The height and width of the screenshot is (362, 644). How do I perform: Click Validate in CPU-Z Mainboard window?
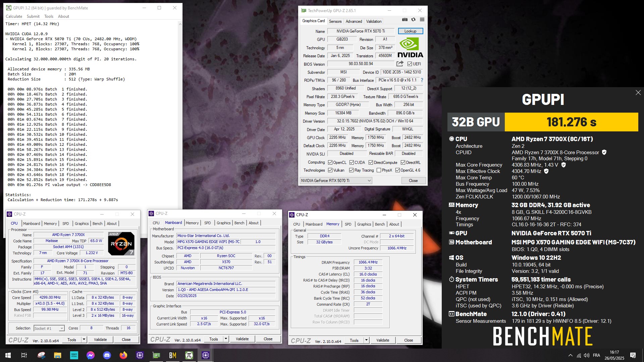coord(242,339)
